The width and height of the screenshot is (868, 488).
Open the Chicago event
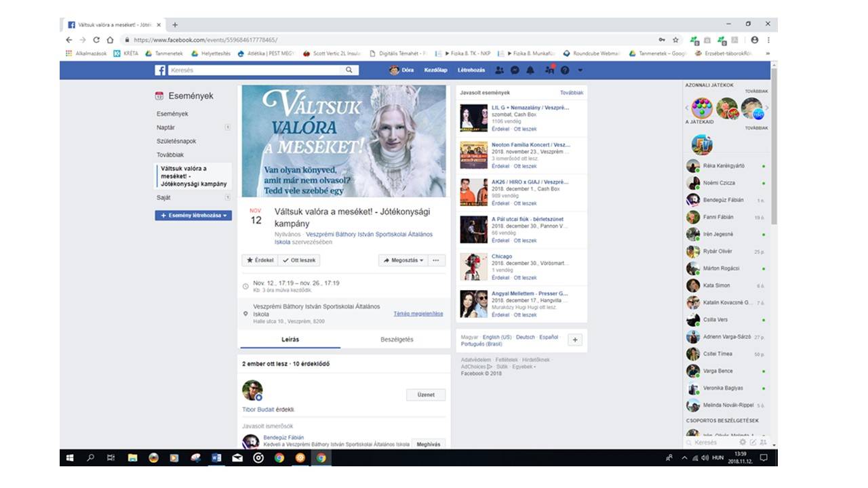click(502, 256)
